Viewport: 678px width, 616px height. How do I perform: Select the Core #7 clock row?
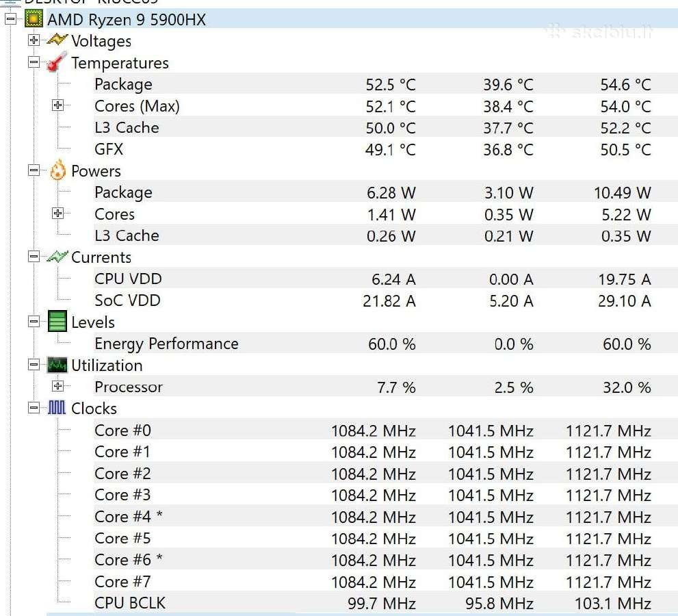386,581
